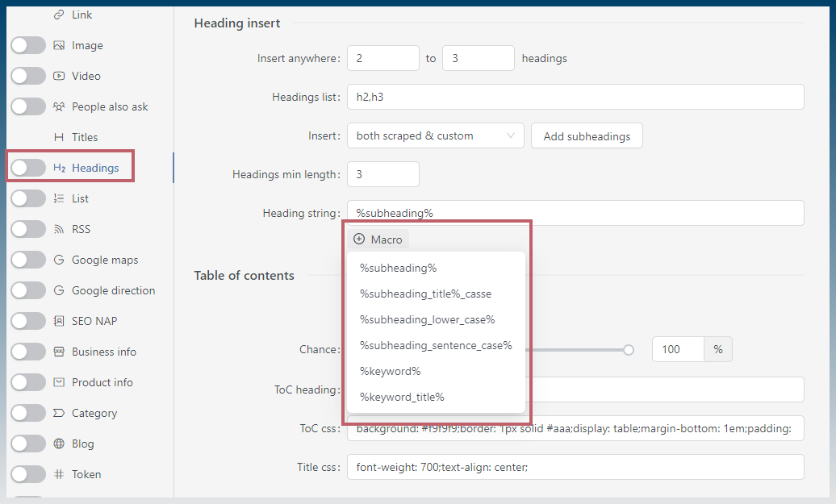Enable the Headings toggle switch
Viewport: 836px width, 504px height.
(x=28, y=168)
